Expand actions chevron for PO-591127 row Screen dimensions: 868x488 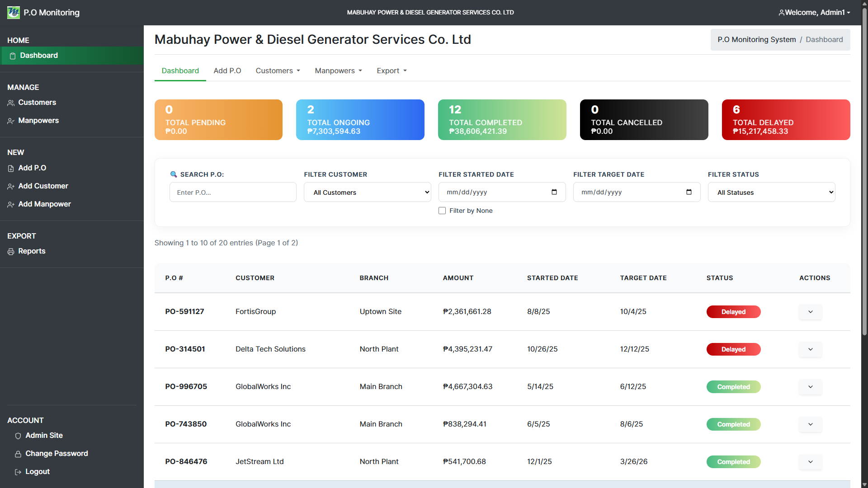(810, 312)
